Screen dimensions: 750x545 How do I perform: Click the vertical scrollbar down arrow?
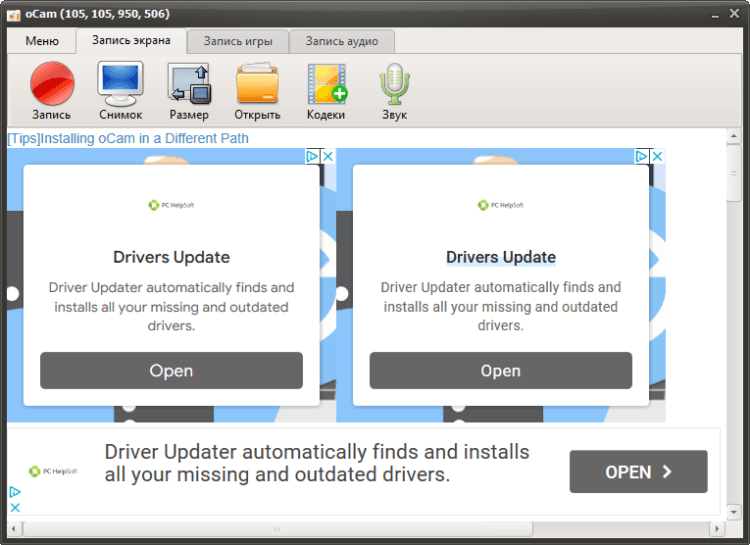(x=733, y=512)
